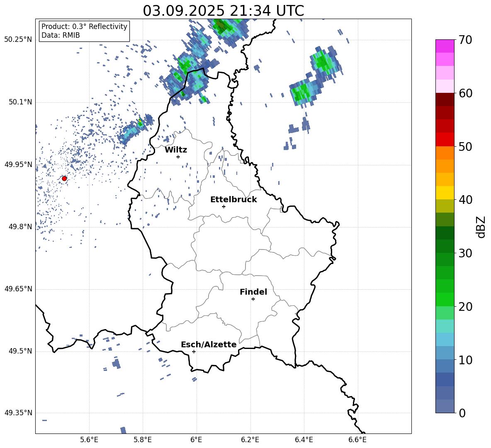Click the colorbar tick label 0
491x448 pixels.
click(x=462, y=413)
